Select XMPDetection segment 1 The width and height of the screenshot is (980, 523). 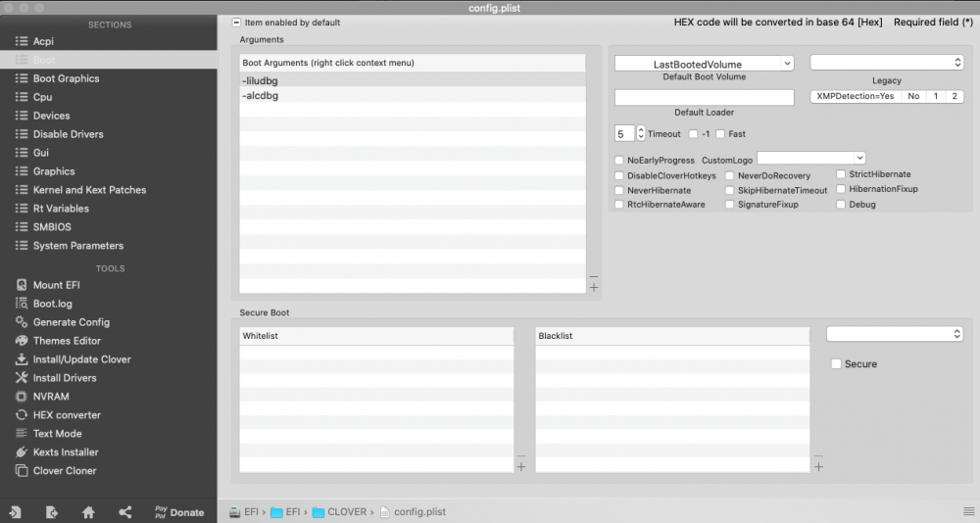coord(936,96)
